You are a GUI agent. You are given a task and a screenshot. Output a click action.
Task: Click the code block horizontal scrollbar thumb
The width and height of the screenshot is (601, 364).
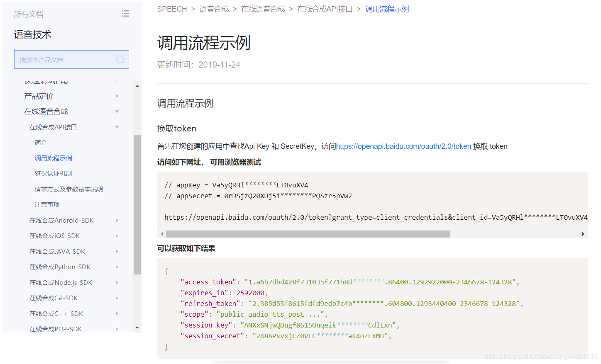click(x=308, y=234)
